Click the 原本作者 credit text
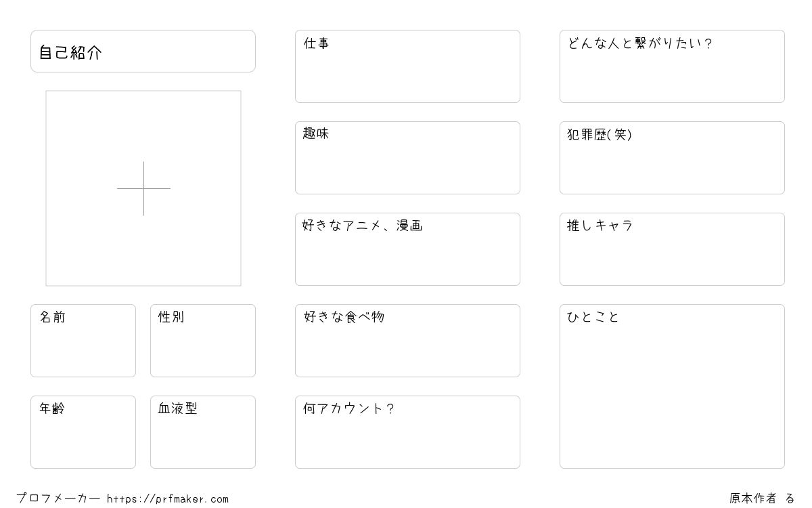 753,499
